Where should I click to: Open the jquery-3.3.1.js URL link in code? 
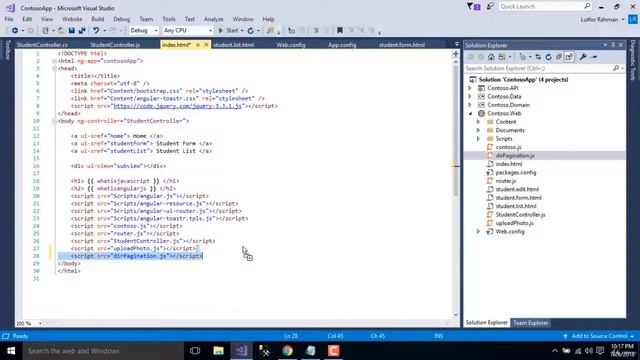click(x=177, y=106)
